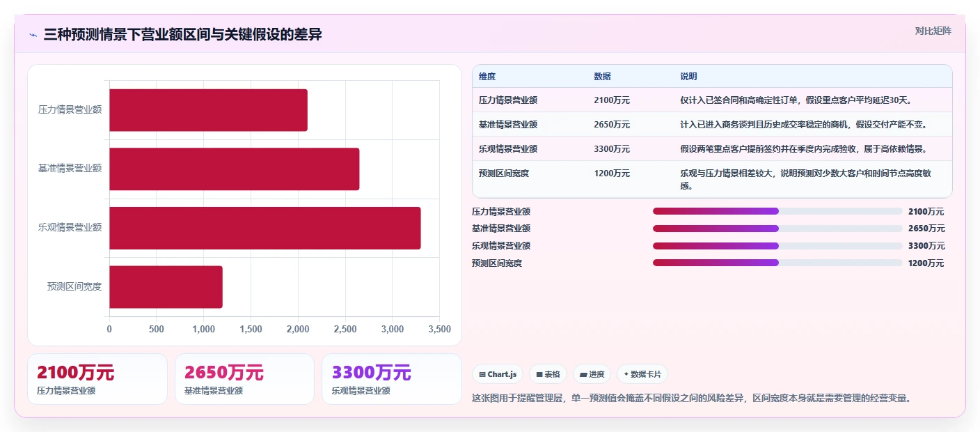
Task: Select the 表格 chip
Action: 548,374
